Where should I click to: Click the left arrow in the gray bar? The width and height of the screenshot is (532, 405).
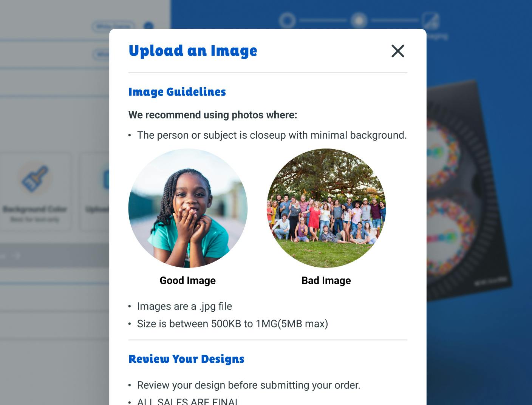click(3, 256)
